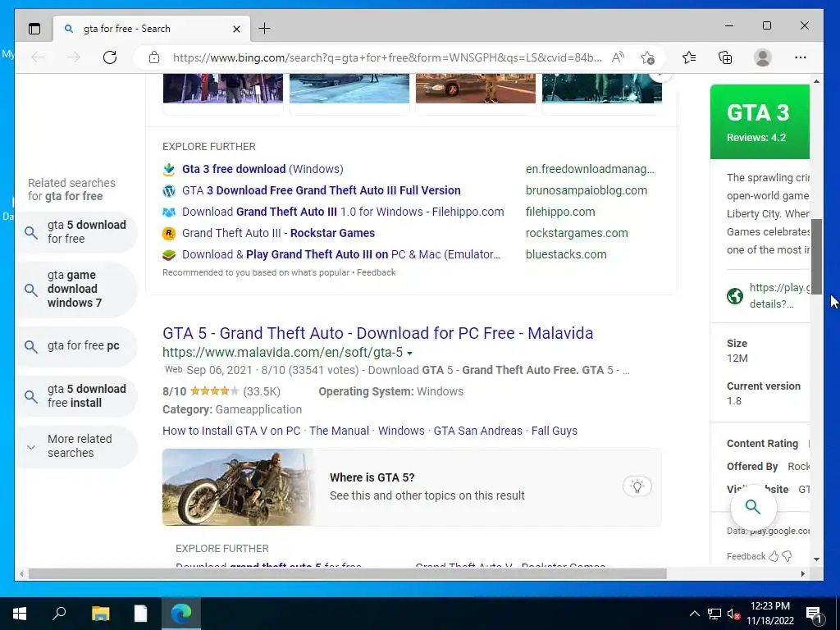The width and height of the screenshot is (840, 630).
Task: Click en.freedownloadmanag... domain text
Action: point(590,169)
